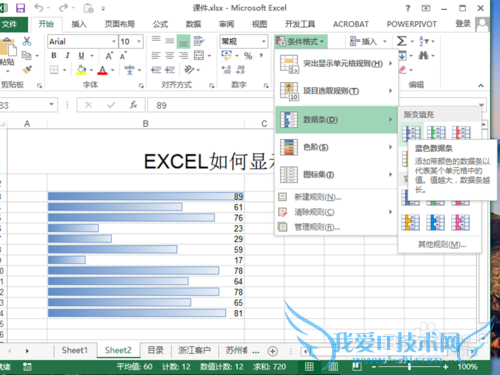The image size is (500, 375).
Task: Open 清除规则 Clear Rules submenu
Action: click(x=336, y=212)
